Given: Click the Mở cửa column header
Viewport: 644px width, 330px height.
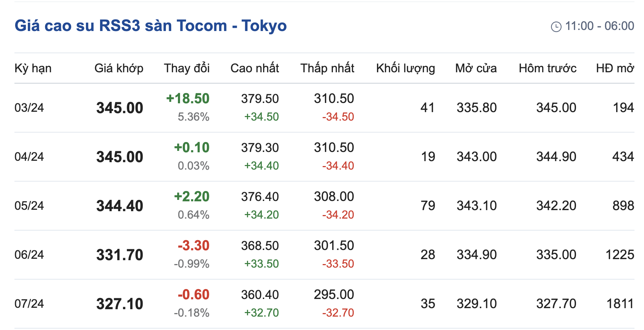Looking at the screenshot, I should [x=476, y=68].
